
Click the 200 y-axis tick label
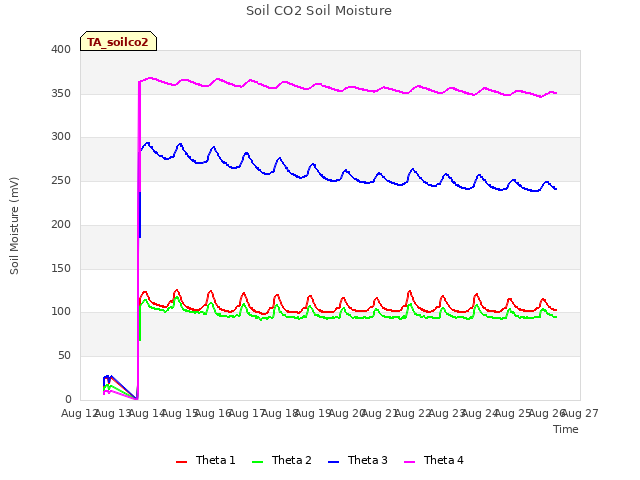[x=61, y=224]
